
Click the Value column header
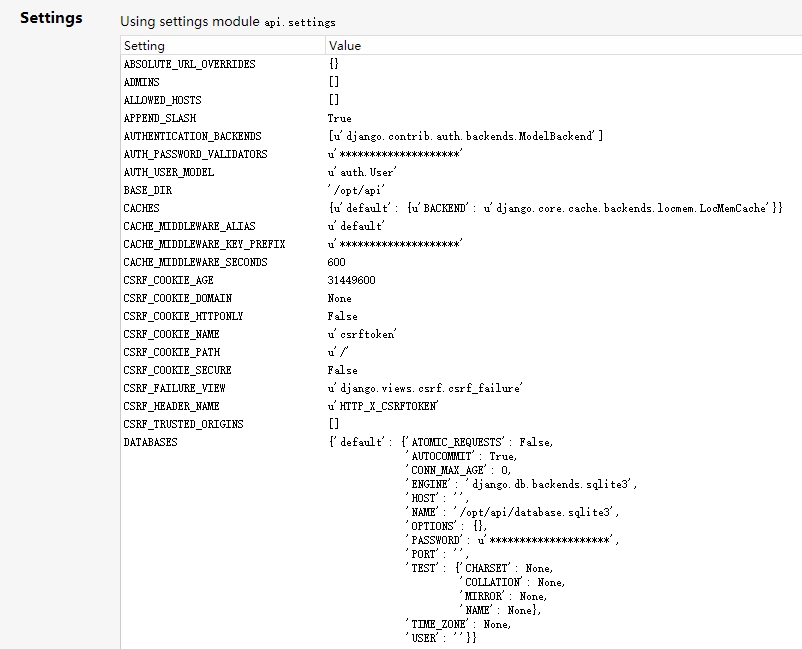click(x=344, y=46)
